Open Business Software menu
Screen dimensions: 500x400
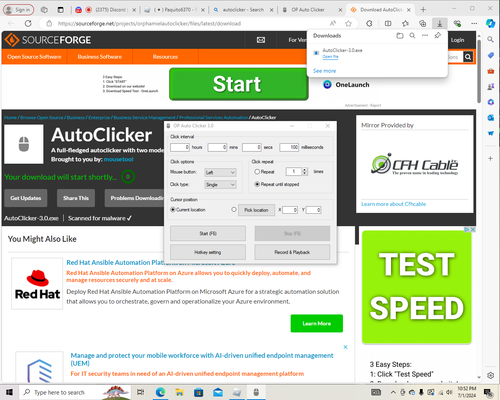pyautogui.click(x=100, y=57)
